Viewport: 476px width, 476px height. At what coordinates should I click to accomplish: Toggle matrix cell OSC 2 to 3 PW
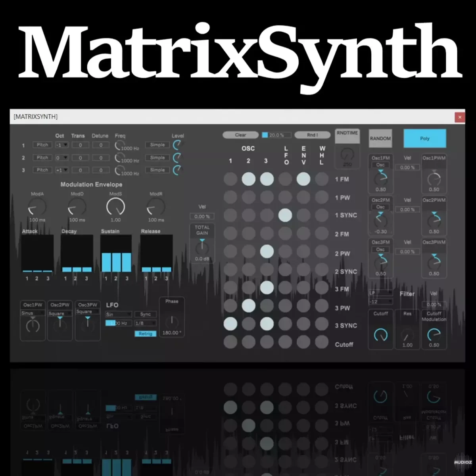point(248,306)
